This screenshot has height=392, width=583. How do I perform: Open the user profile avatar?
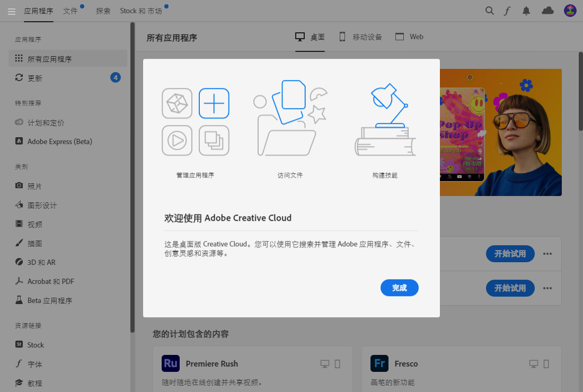570,11
